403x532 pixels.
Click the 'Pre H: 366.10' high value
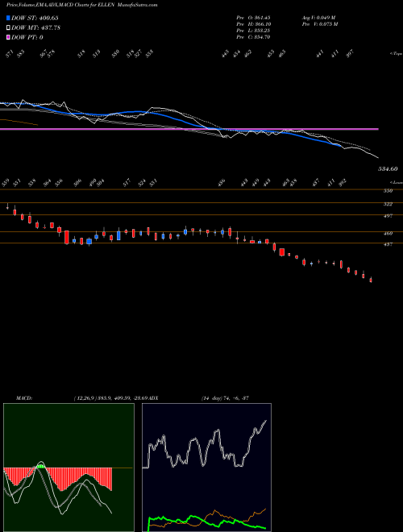click(x=253, y=24)
